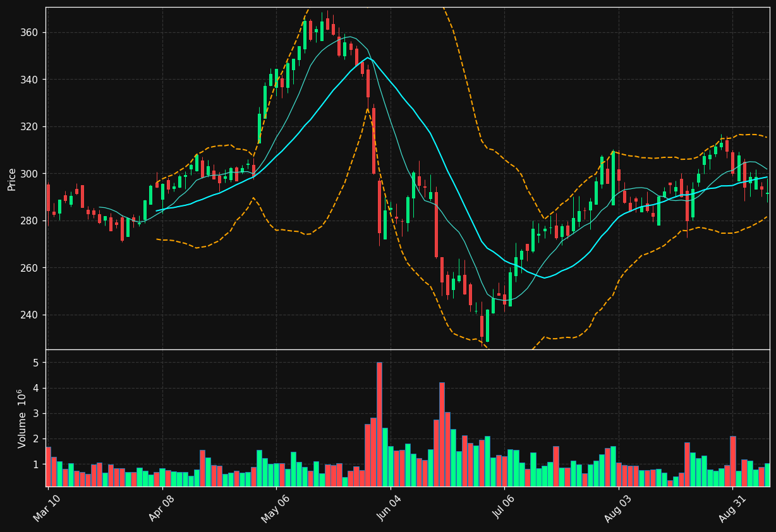Viewport: 776px width, 532px height.
Task: Click the volume axis tick label 1
Action: [x=36, y=464]
